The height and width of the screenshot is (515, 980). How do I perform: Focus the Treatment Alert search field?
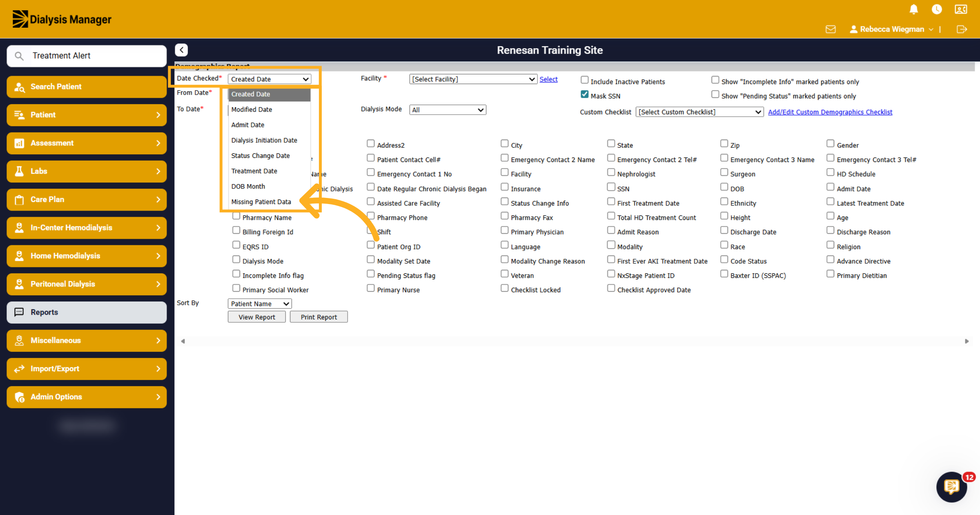pyautogui.click(x=87, y=56)
